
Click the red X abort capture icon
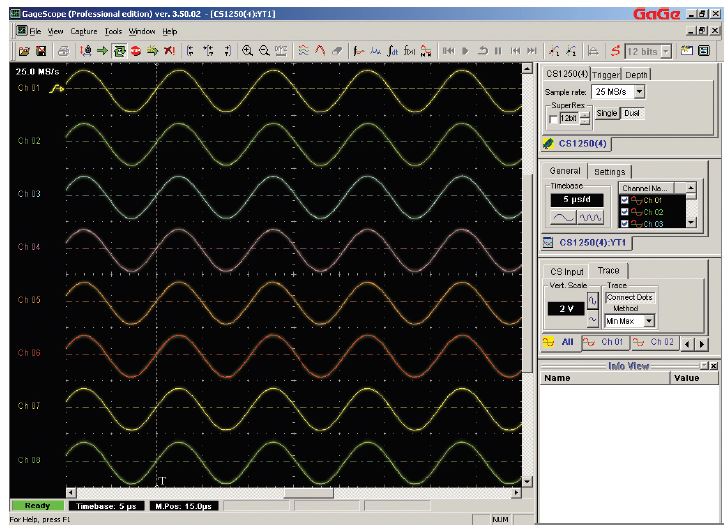(x=169, y=49)
